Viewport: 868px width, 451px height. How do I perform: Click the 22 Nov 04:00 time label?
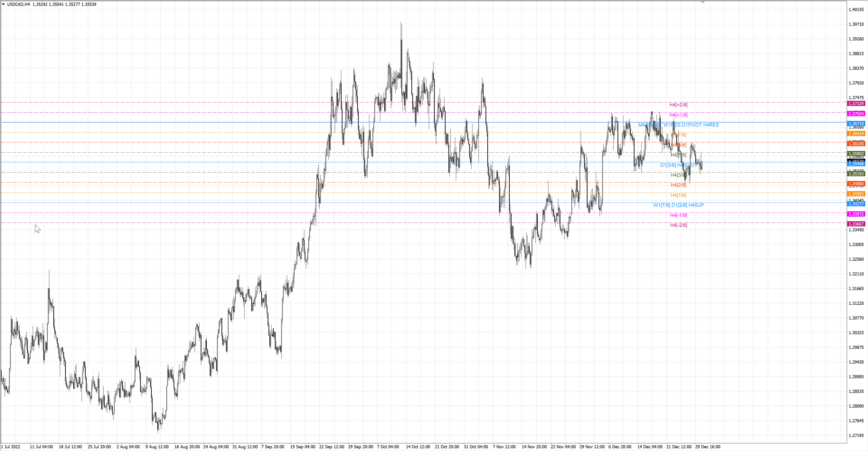click(x=563, y=447)
